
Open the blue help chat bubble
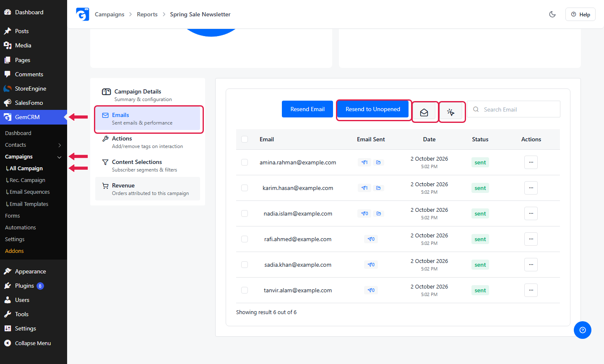pos(583,330)
